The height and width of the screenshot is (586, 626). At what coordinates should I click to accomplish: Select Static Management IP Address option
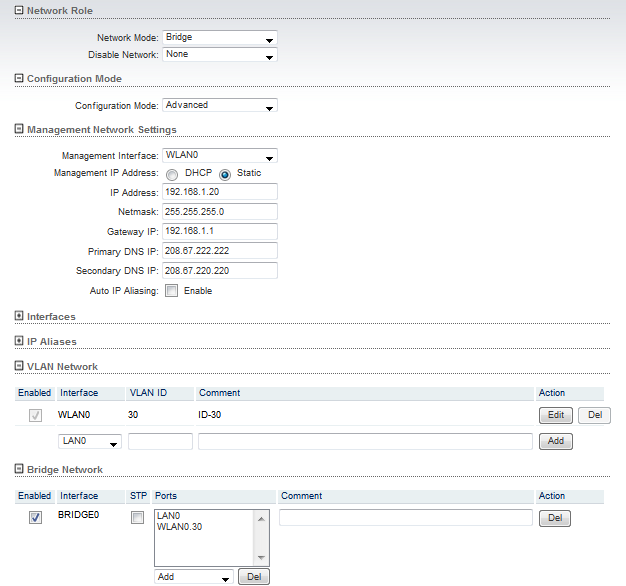pos(225,174)
